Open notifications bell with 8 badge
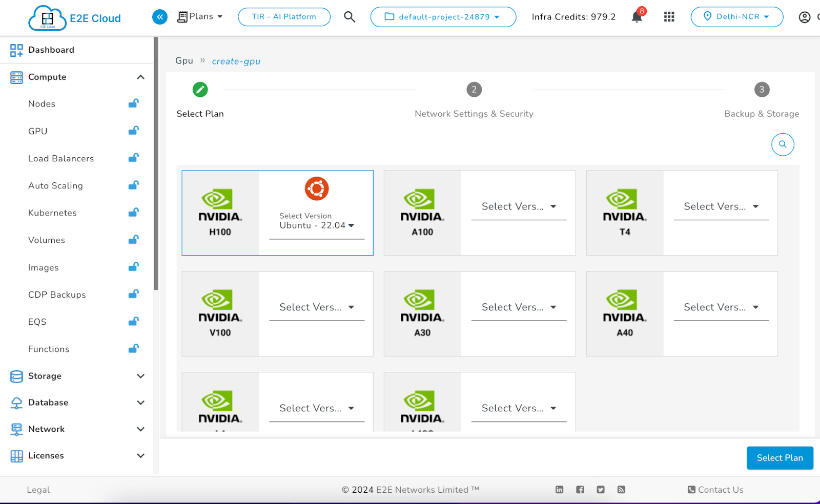820x504 pixels. 637,16
